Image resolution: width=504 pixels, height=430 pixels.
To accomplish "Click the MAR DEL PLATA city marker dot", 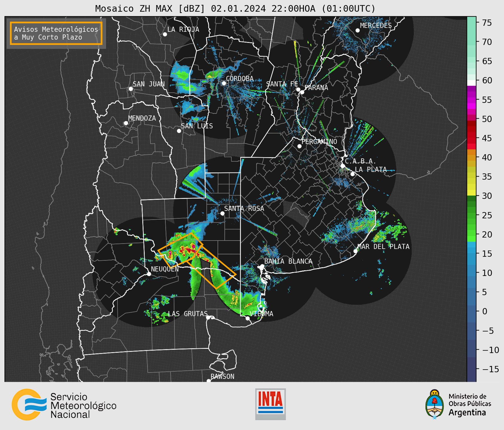I will [x=356, y=251].
